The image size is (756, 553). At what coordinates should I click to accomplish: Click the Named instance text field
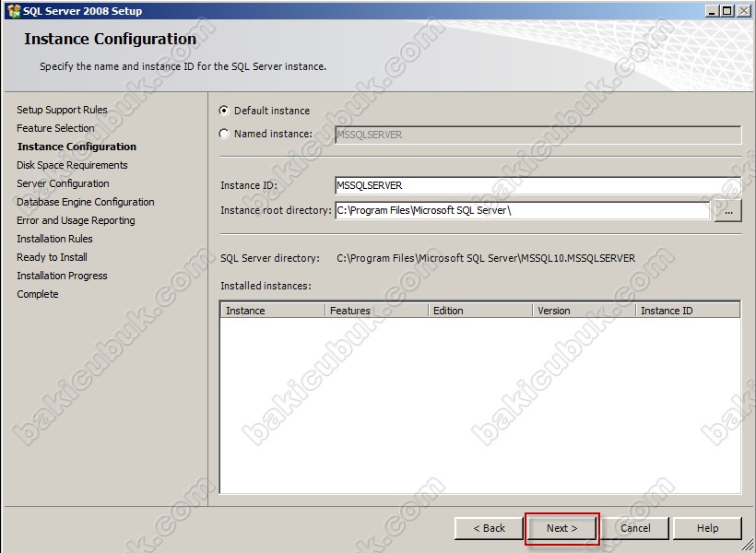click(538, 135)
